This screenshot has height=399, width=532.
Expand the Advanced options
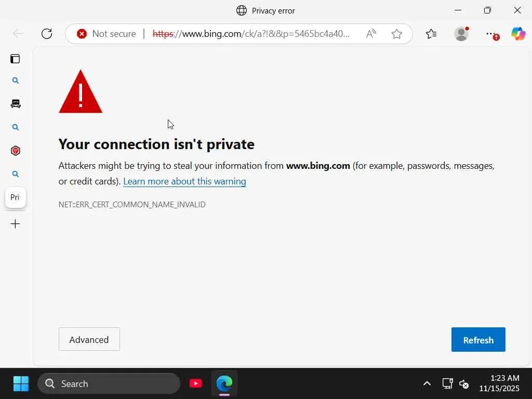(89, 339)
